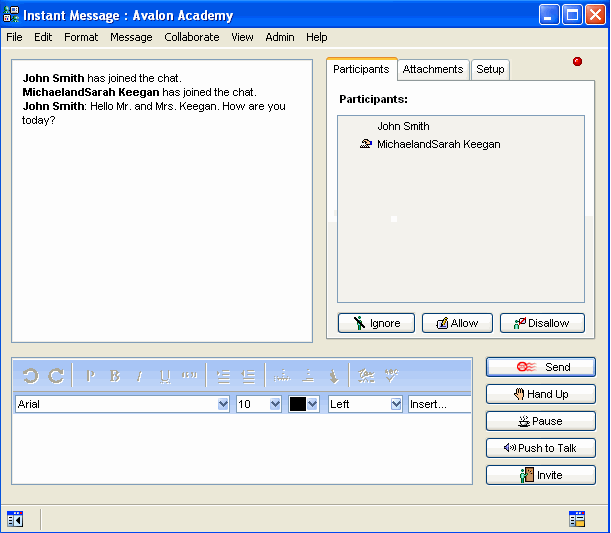Click the status bar icon at bottom right
This screenshot has width=611, height=533.
(x=576, y=518)
